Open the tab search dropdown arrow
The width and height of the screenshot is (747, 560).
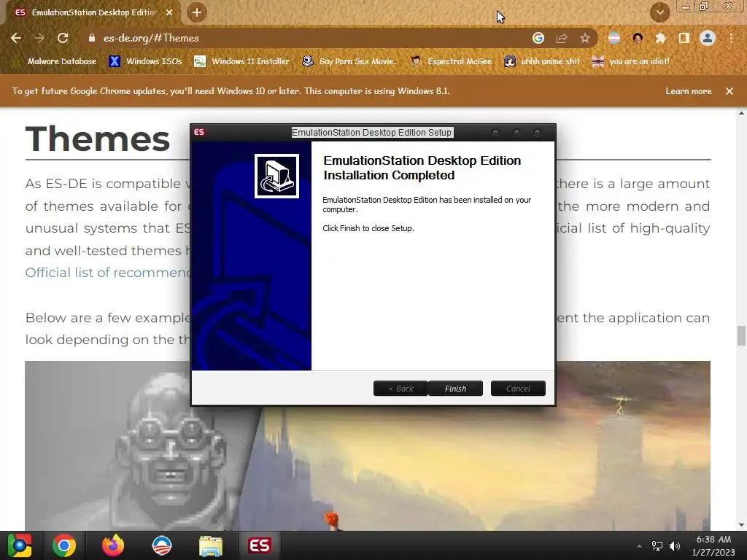[x=660, y=12]
